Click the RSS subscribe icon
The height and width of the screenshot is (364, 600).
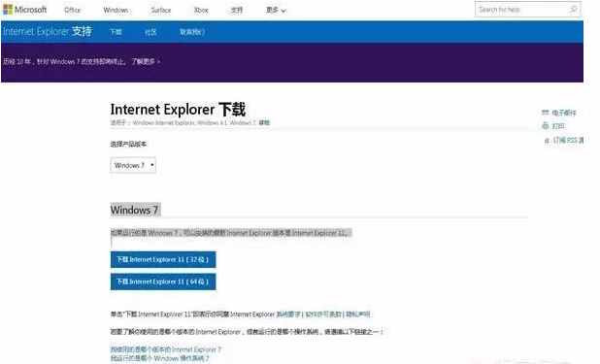click(x=547, y=141)
